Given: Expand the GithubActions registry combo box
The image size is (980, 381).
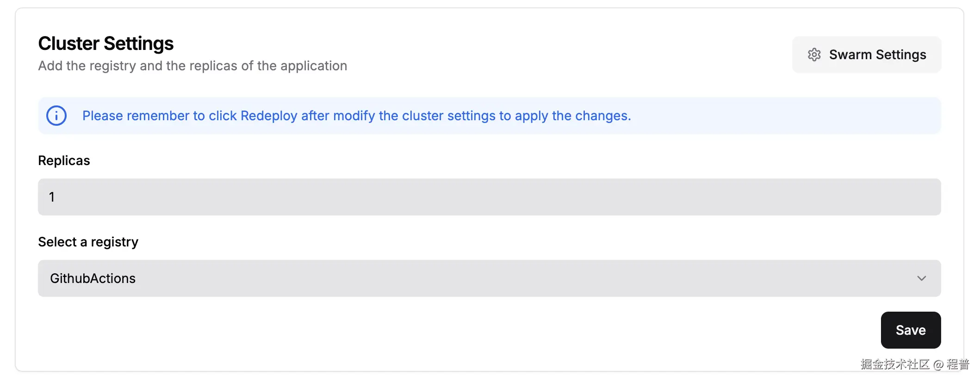Looking at the screenshot, I should 489,278.
